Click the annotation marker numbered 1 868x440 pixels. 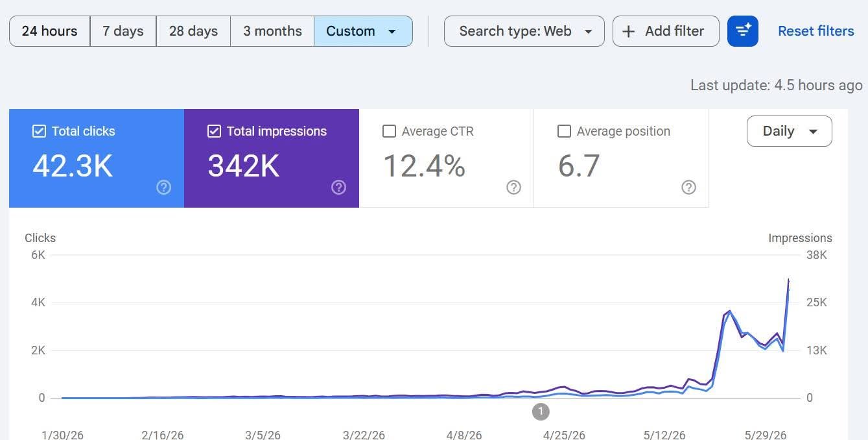click(541, 411)
